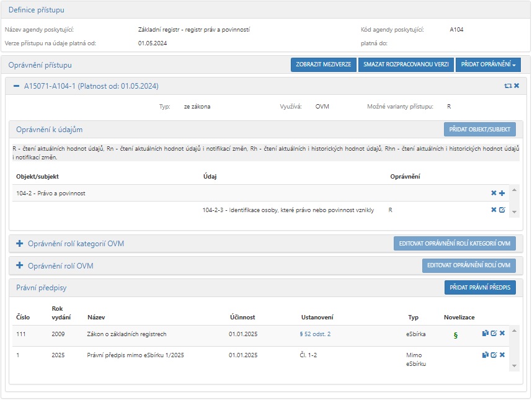Copy the Právní předpis mimo eSbírku 1/2025 entry
The height and width of the screenshot is (400, 532).
click(485, 355)
